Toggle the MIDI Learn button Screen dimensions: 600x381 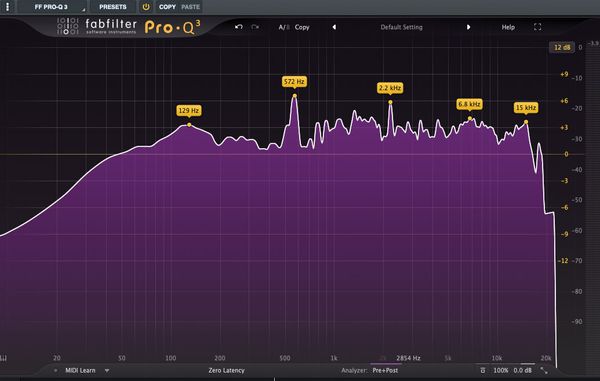(x=80, y=370)
